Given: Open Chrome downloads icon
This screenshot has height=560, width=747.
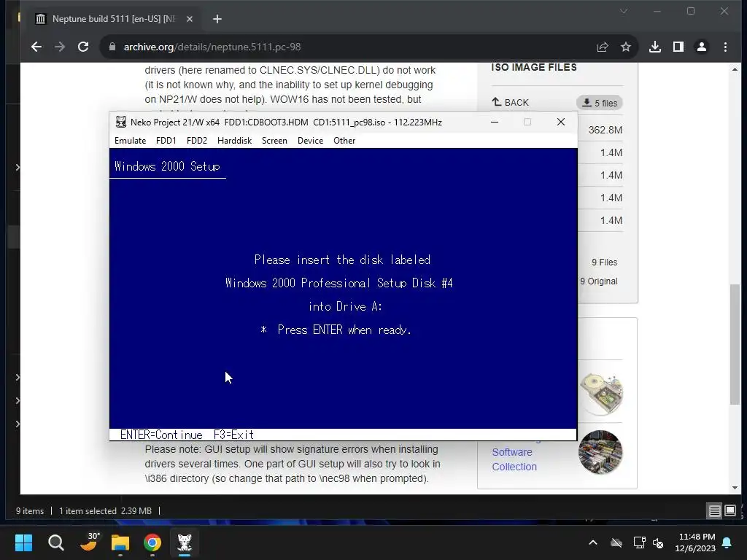Looking at the screenshot, I should coord(655,47).
